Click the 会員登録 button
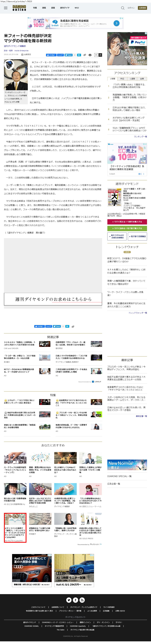Image resolution: width=151 pixels, height=644 pixels. (x=142, y=8)
